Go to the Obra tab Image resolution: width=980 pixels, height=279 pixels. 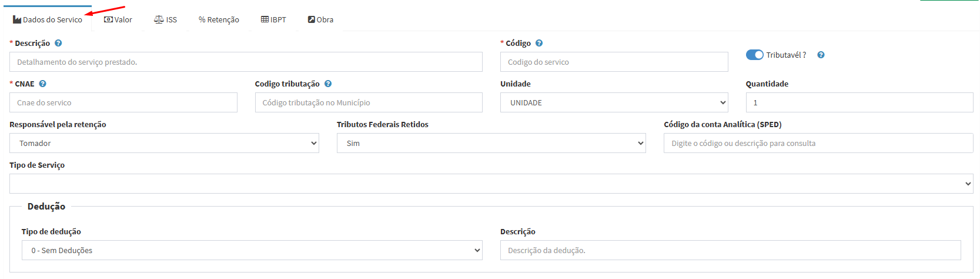click(x=320, y=20)
